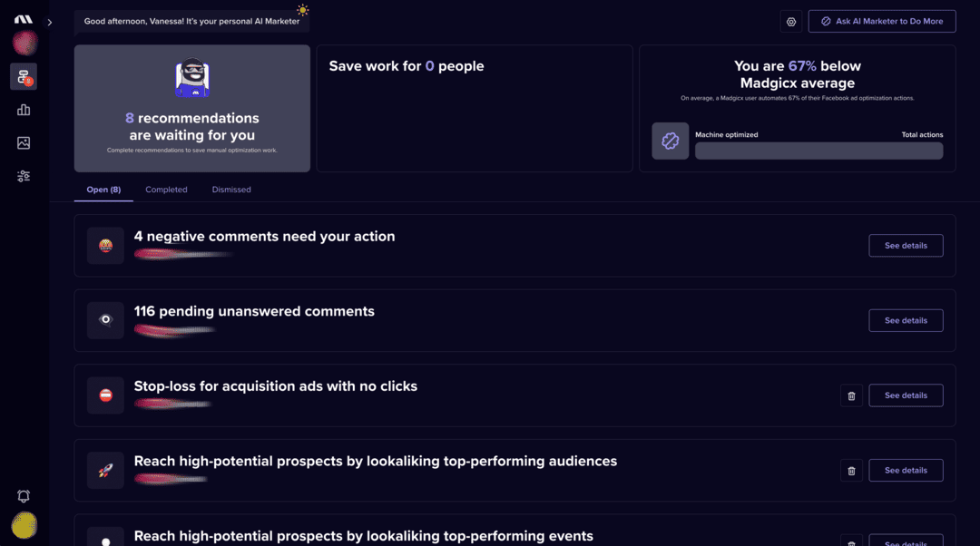
Task: Switch to the Dismissed tab
Action: [x=231, y=190]
